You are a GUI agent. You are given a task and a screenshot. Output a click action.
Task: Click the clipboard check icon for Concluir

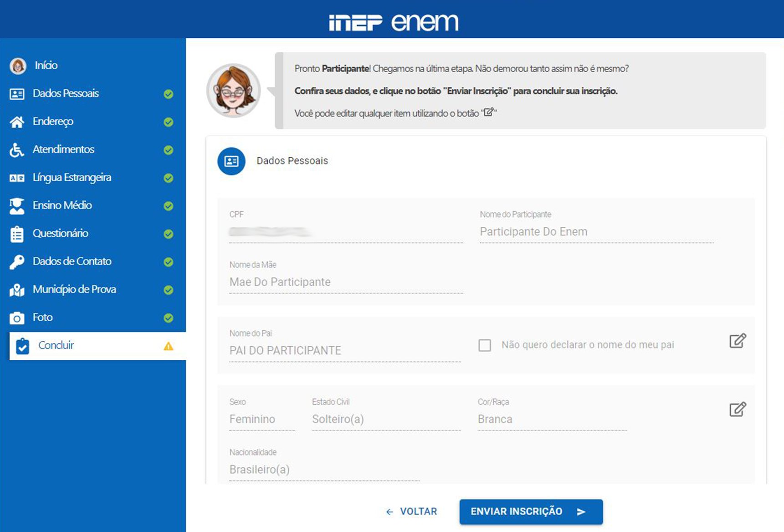(22, 346)
